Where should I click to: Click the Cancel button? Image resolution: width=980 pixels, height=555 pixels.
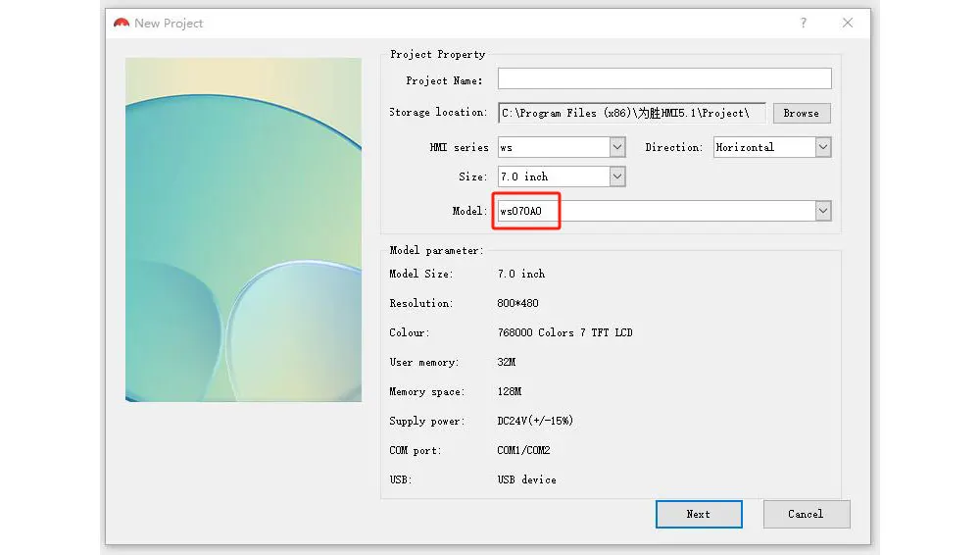807,515
